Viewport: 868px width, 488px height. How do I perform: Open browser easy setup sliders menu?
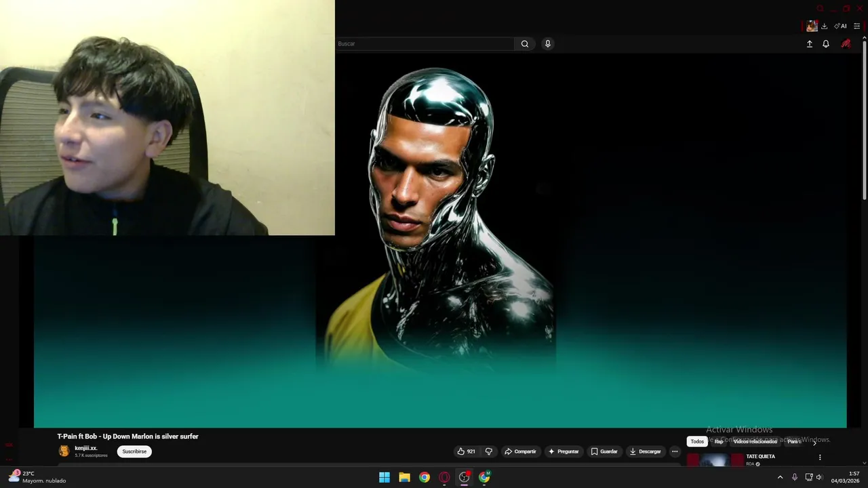tap(857, 26)
